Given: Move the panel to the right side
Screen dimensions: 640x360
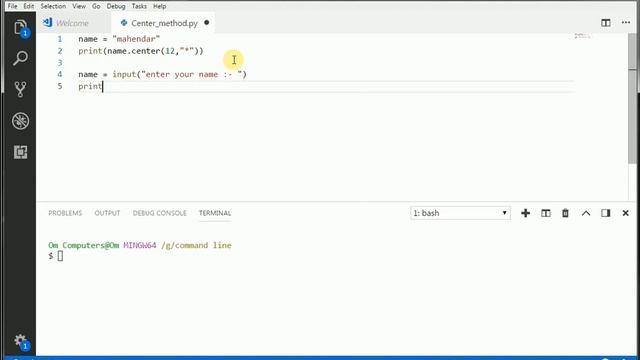Looking at the screenshot, I should [x=606, y=213].
